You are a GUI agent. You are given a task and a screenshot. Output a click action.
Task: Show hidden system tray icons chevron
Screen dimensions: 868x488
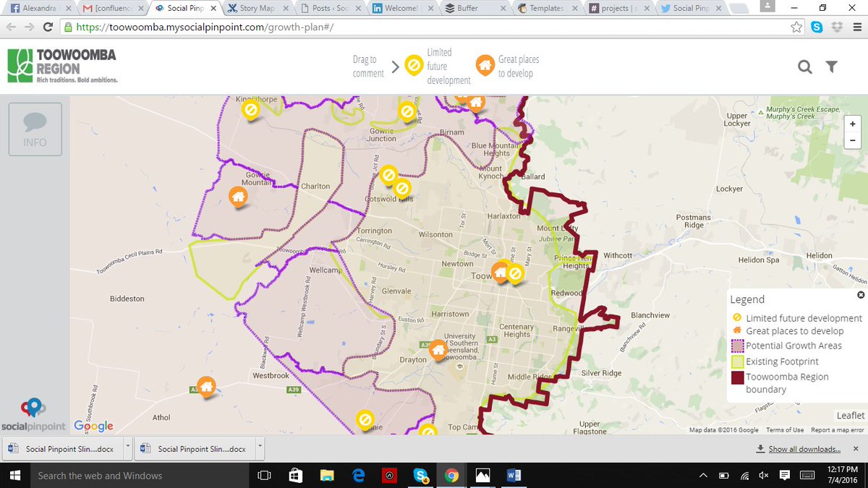point(704,475)
